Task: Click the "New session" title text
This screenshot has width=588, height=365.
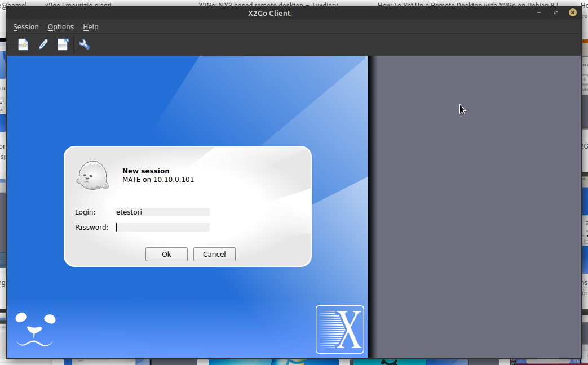Action: (x=146, y=171)
